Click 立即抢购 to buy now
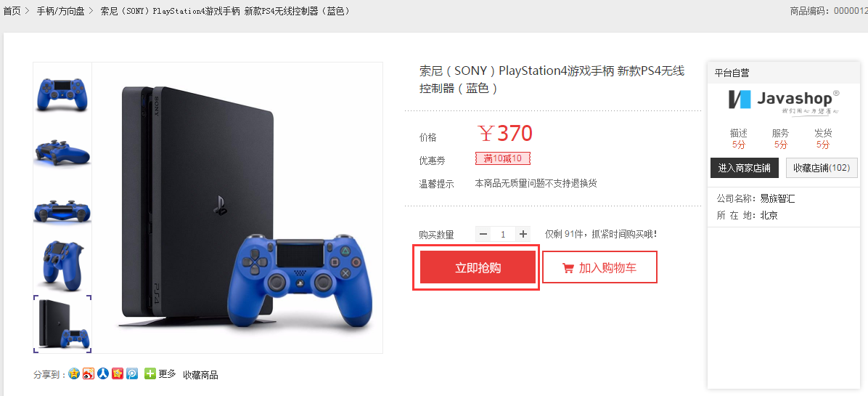This screenshot has width=868, height=396. click(478, 267)
